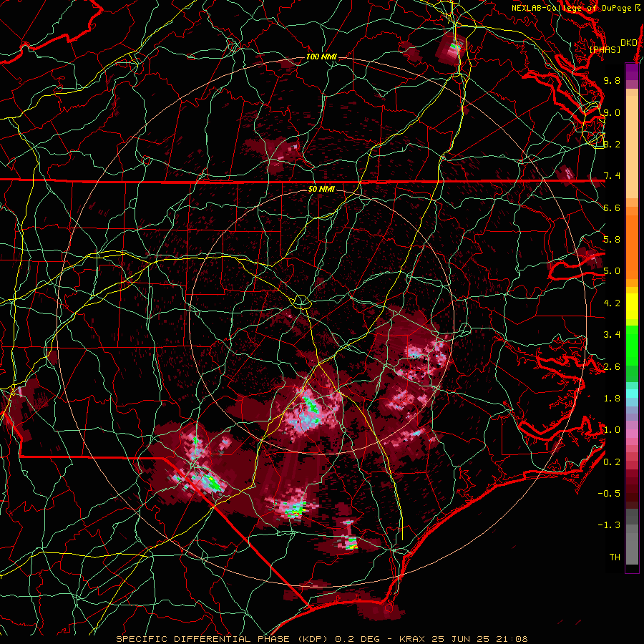Click the 9.0 scale value
Image resolution: width=644 pixels, height=644 pixels.
[612, 112]
